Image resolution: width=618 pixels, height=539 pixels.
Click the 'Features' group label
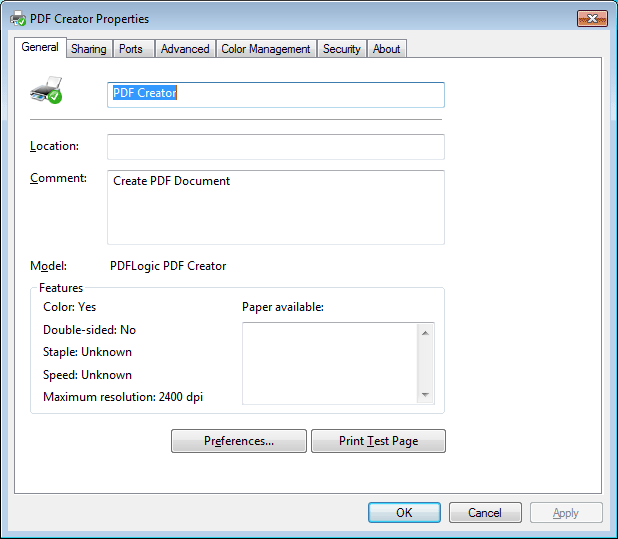[61, 288]
